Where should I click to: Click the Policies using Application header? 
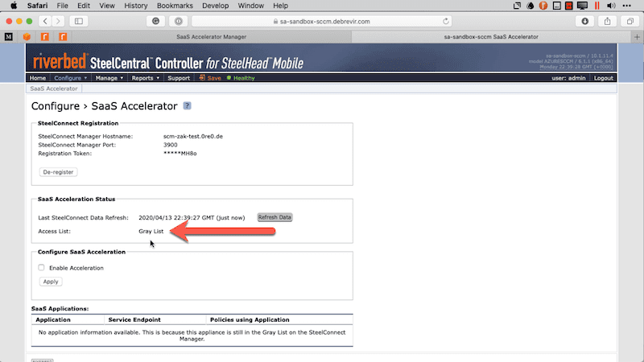pyautogui.click(x=250, y=319)
